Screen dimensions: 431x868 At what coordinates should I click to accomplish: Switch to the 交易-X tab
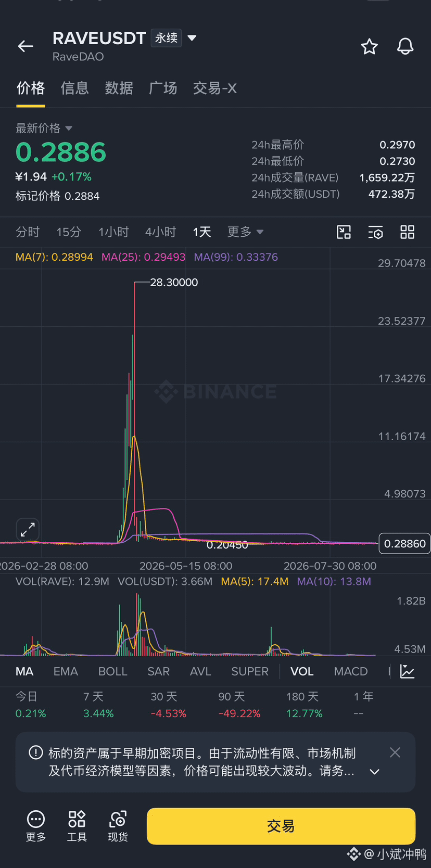click(x=215, y=88)
